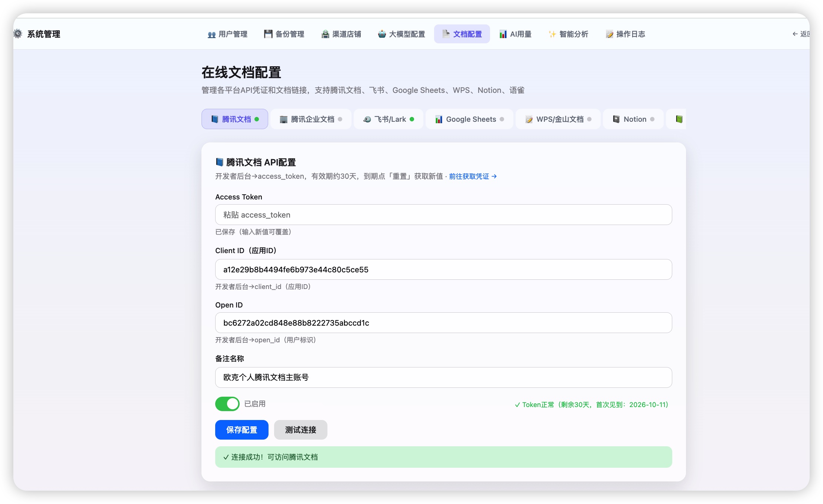
Task: Open 智能分析 via its sparkle icon
Action: (552, 34)
